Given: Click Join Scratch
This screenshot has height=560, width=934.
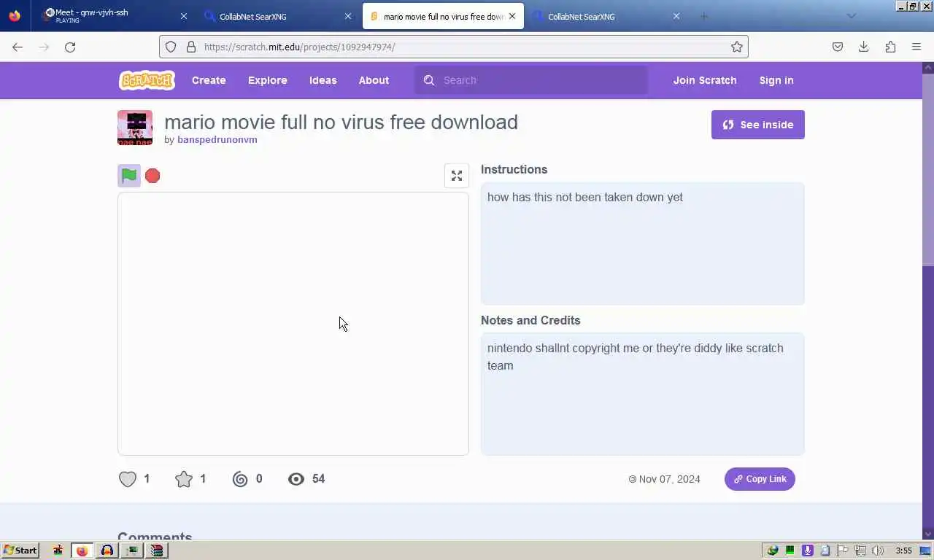Looking at the screenshot, I should click(x=705, y=80).
